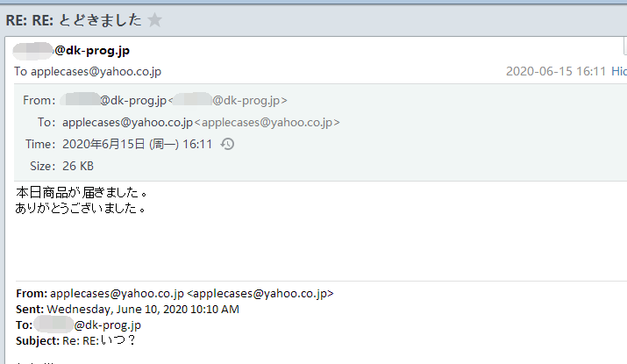Viewport: 627px width, 364px height.
Task: Click the partially visible Hide link at right
Action: pyautogui.click(x=617, y=71)
